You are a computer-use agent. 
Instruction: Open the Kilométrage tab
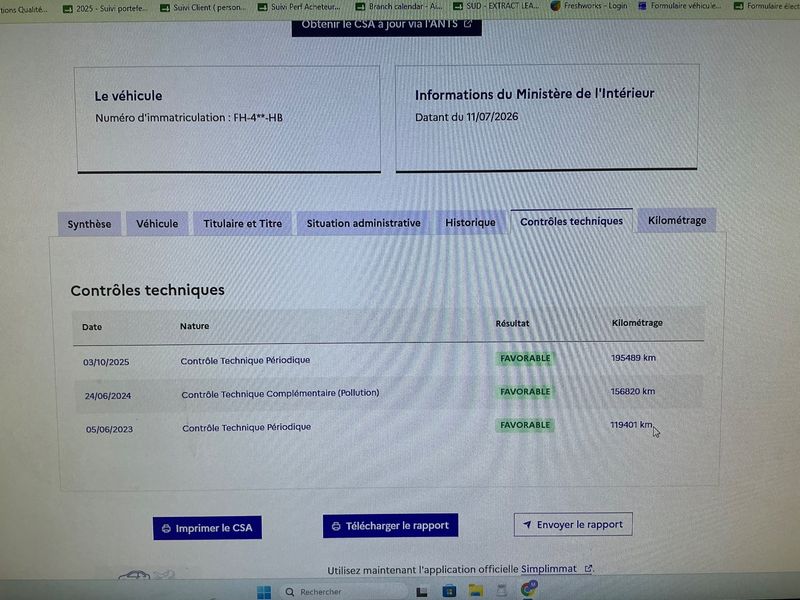point(677,220)
